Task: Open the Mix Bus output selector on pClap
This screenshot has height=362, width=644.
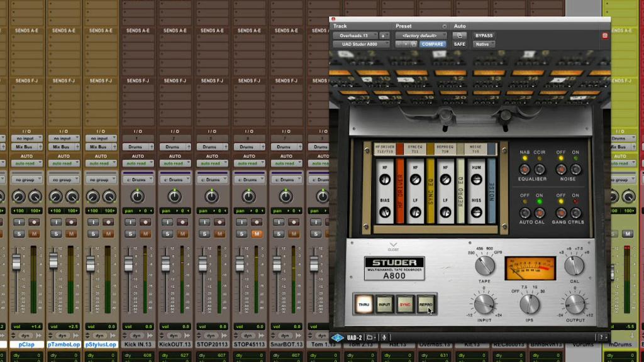Action: pos(26,146)
